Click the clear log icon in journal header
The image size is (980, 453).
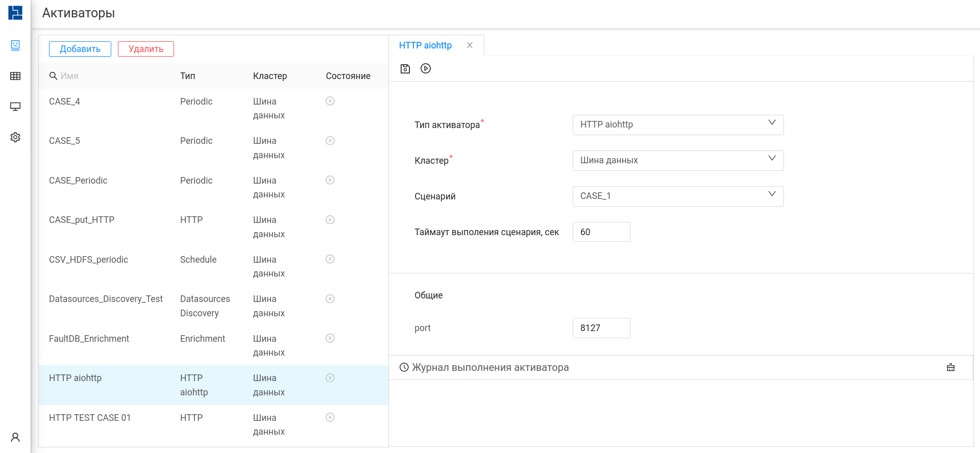coord(950,367)
